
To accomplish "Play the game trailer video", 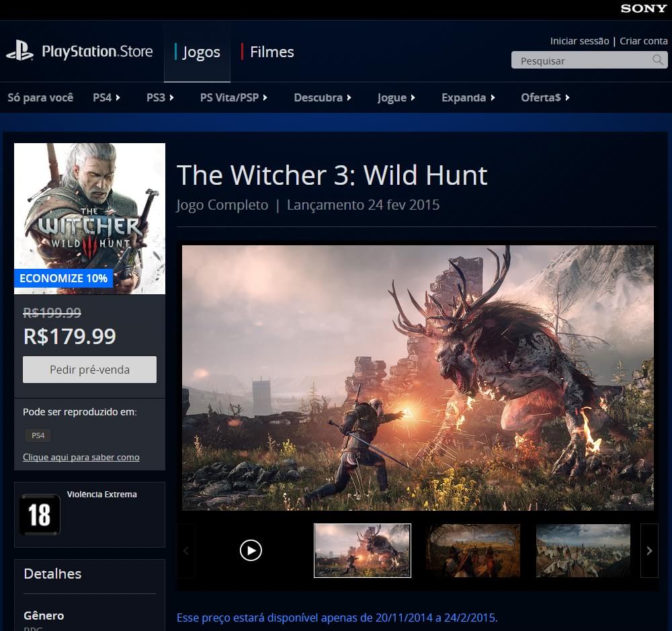I will [251, 550].
